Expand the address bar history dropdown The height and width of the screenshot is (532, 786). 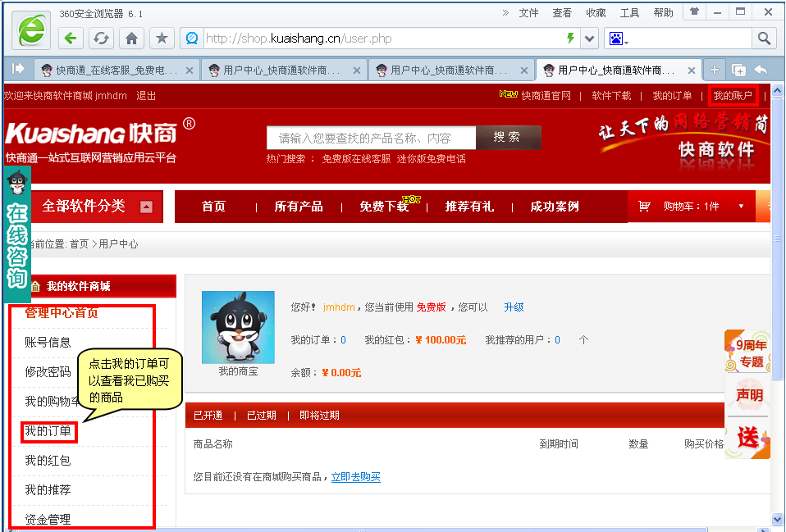point(590,39)
